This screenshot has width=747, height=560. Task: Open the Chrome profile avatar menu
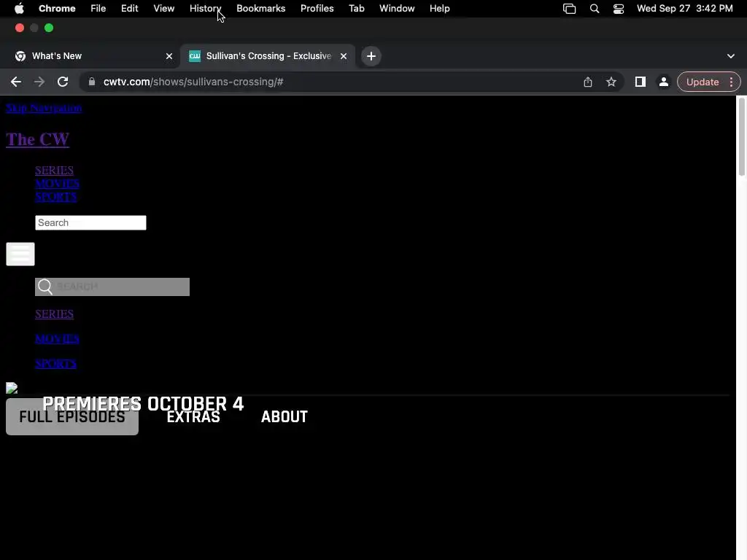coord(664,82)
